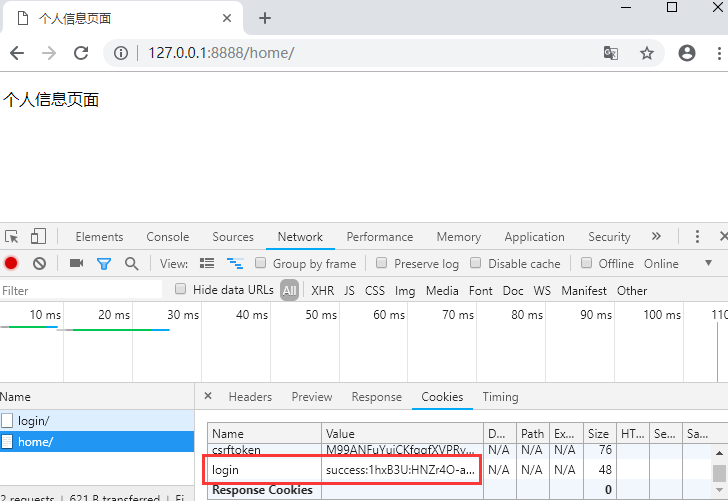Filter requests by Doc
Image resolution: width=728 pixels, height=501 pixels.
(513, 291)
